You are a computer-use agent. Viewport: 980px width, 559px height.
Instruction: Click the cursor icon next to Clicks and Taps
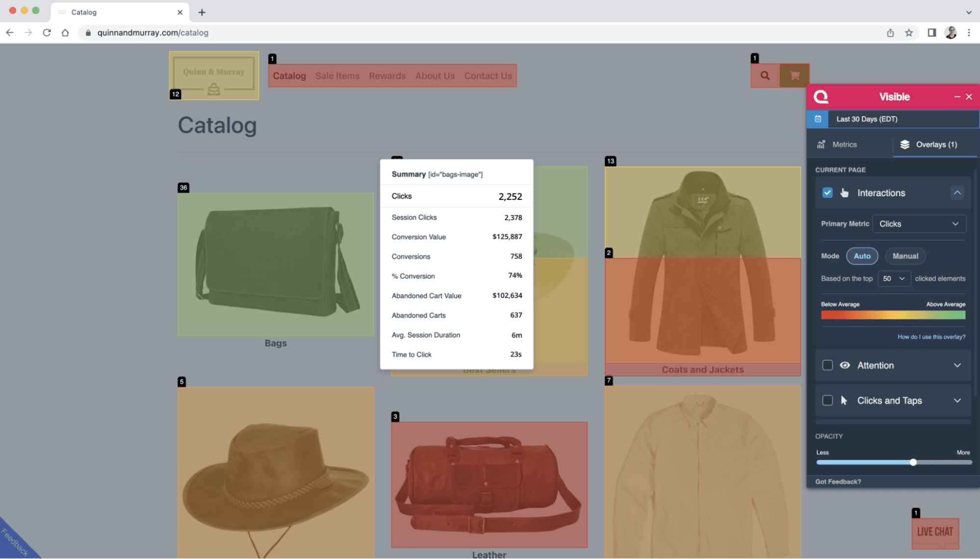coord(845,400)
